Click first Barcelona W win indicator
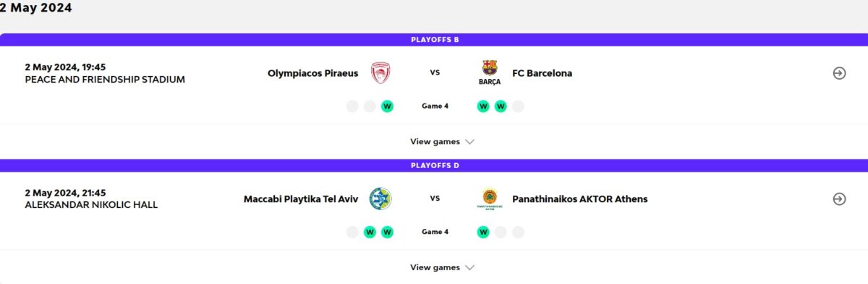 [483, 106]
